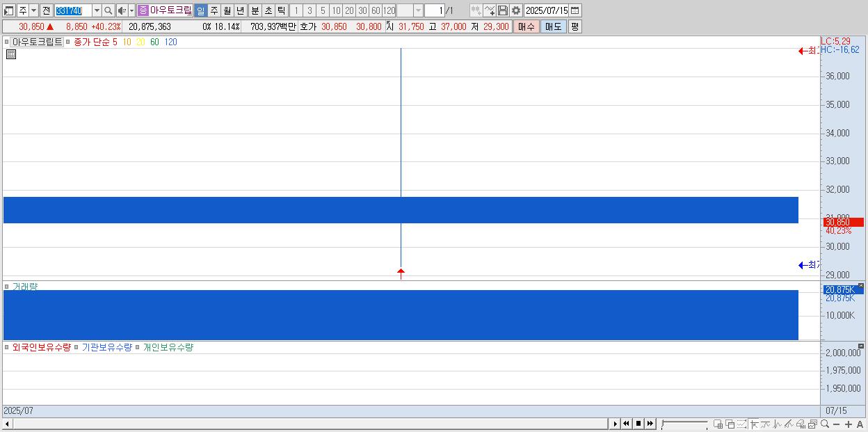Click the play forward playback button
This screenshot has width=868, height=432.
point(616,424)
